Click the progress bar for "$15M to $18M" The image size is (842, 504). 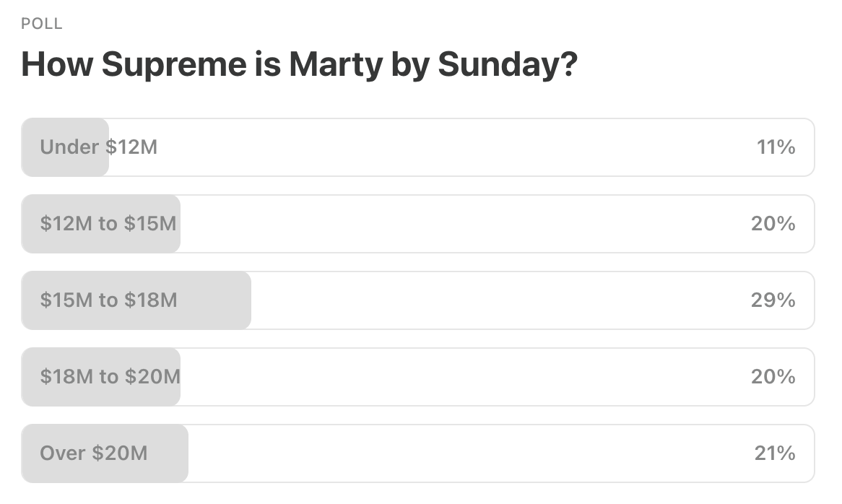point(137,300)
